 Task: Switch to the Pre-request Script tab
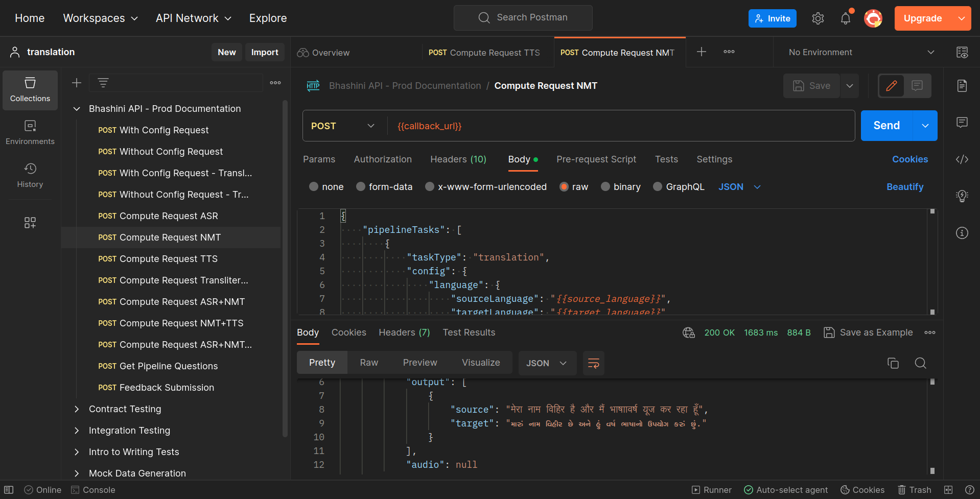[x=596, y=159]
